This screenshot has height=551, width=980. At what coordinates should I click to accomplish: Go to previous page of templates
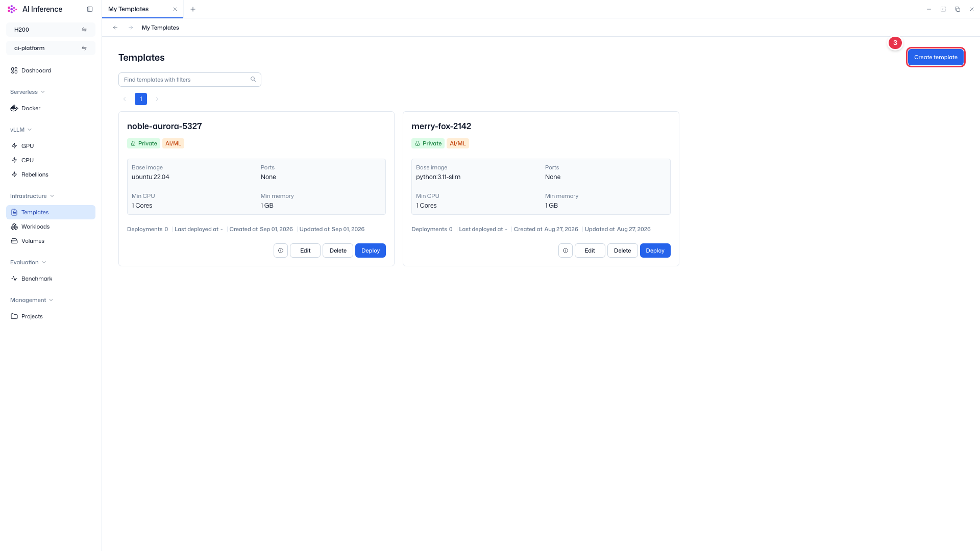point(125,99)
